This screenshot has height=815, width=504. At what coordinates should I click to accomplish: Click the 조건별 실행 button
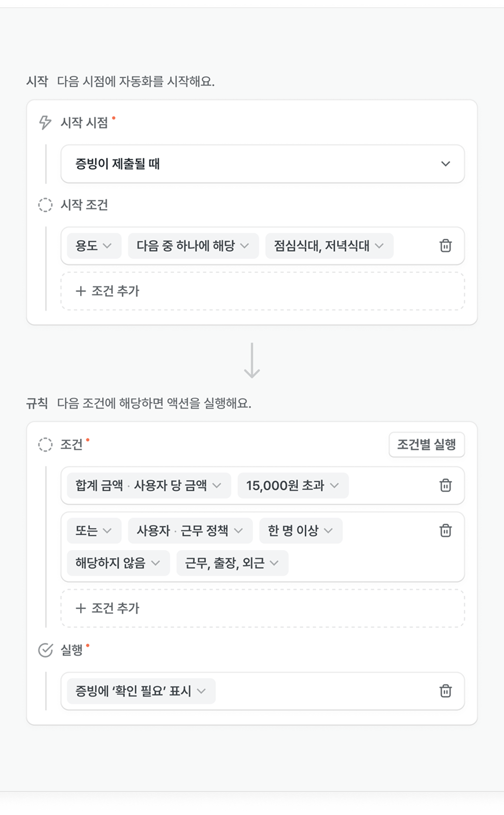click(426, 444)
